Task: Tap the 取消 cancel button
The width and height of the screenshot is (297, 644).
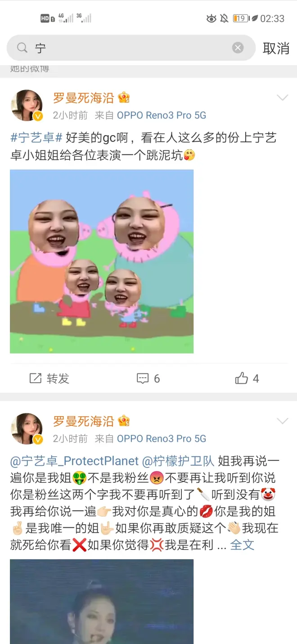Action: tap(276, 48)
